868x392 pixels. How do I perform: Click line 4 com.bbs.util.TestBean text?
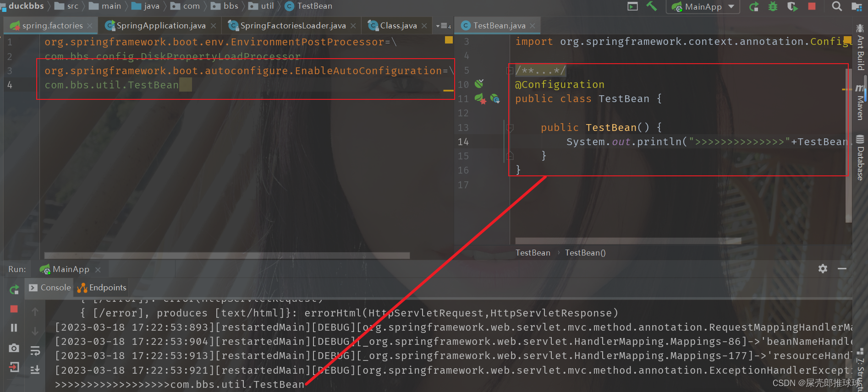[111, 85]
